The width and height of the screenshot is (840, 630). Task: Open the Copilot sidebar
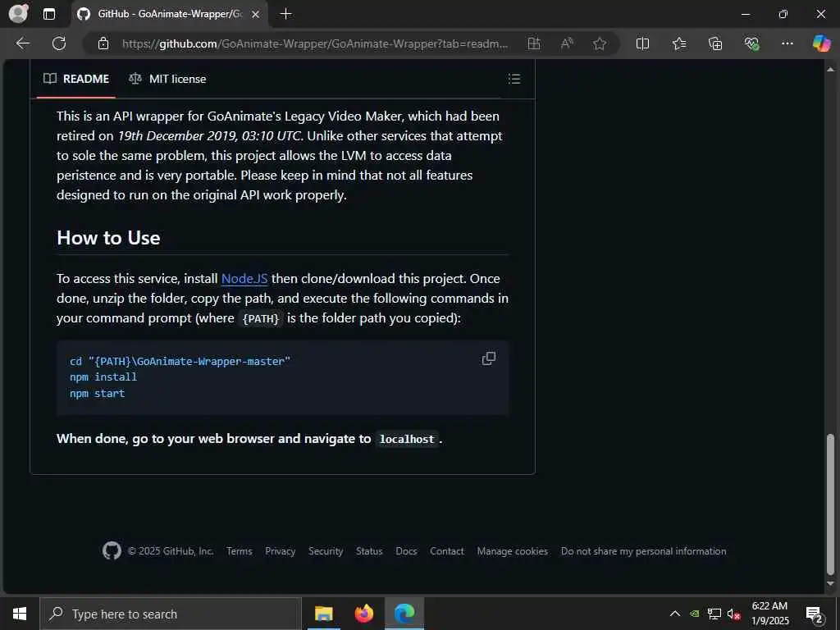click(821, 43)
